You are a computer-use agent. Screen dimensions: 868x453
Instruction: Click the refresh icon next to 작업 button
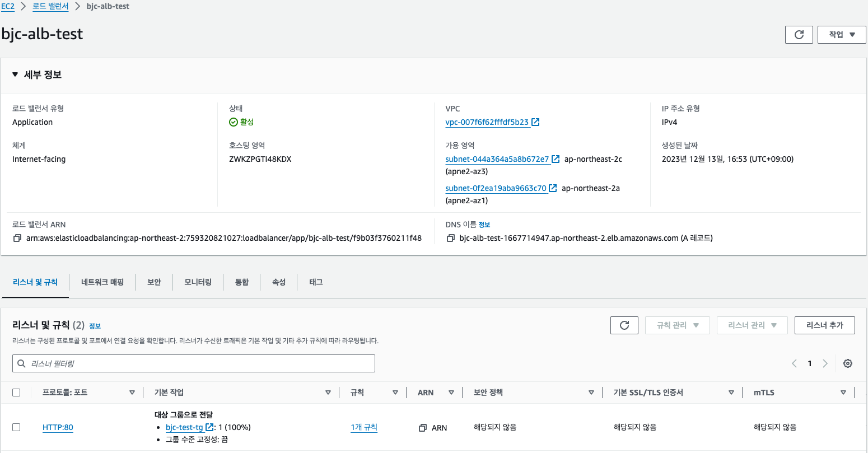(799, 35)
